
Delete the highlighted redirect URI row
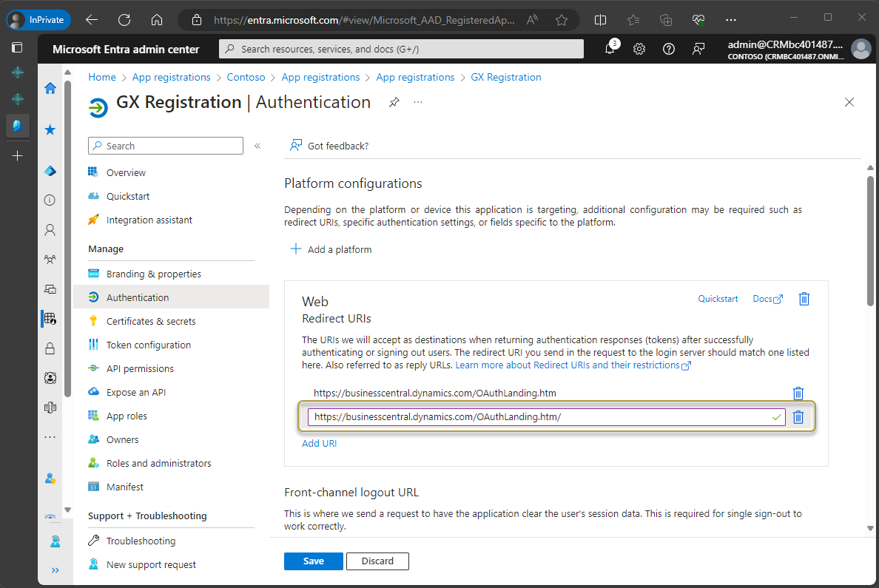[x=798, y=416]
